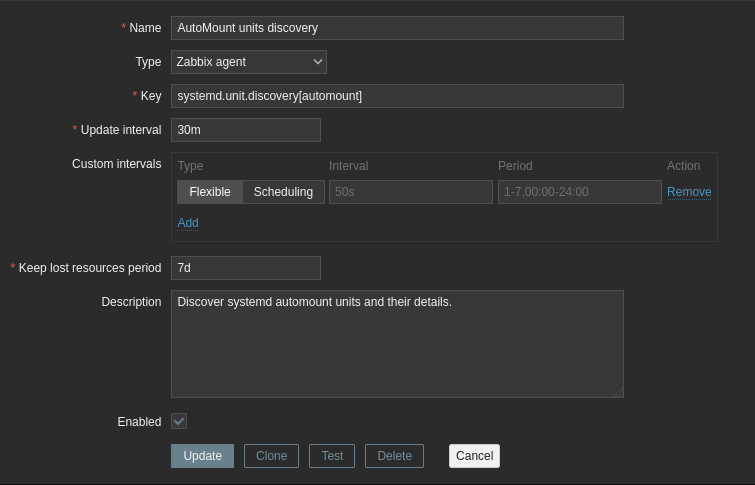Toggle the Enabled checkbox

pyautogui.click(x=179, y=422)
